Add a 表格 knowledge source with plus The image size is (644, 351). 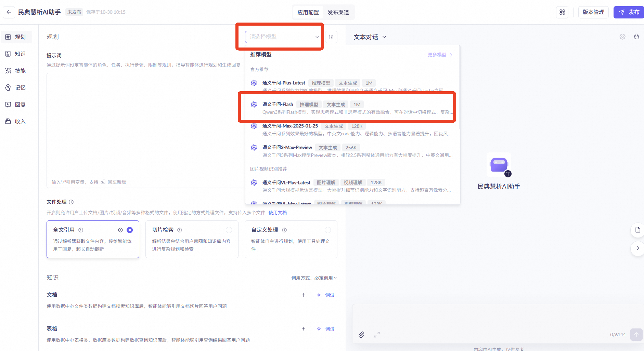304,329
